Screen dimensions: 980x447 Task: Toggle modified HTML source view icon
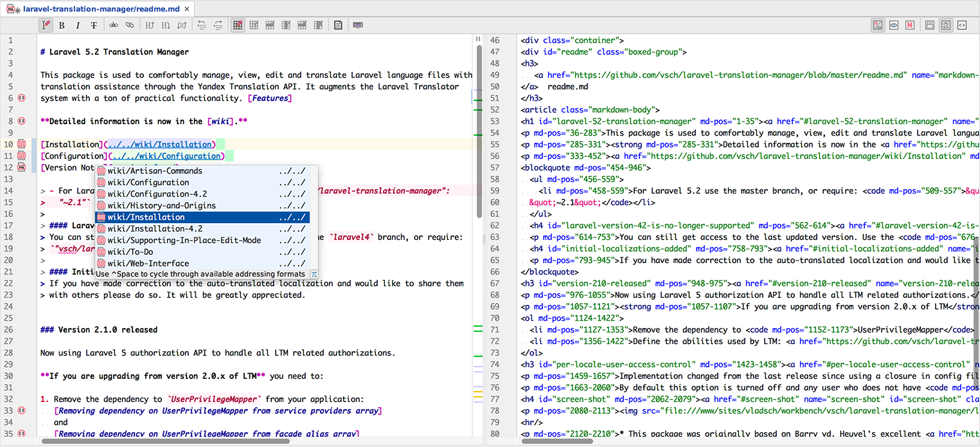(x=945, y=25)
